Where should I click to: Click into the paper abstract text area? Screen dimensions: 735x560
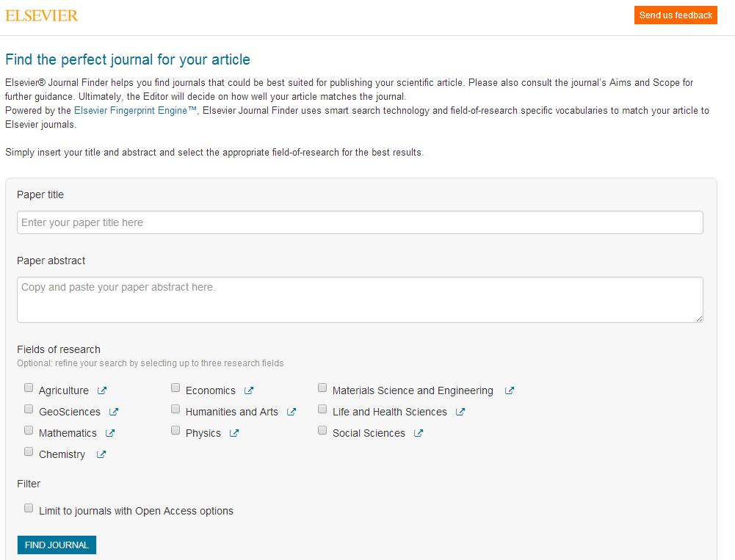tap(360, 299)
